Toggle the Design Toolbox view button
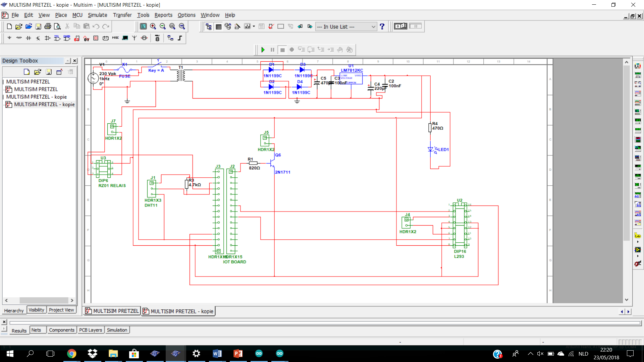 point(208,26)
